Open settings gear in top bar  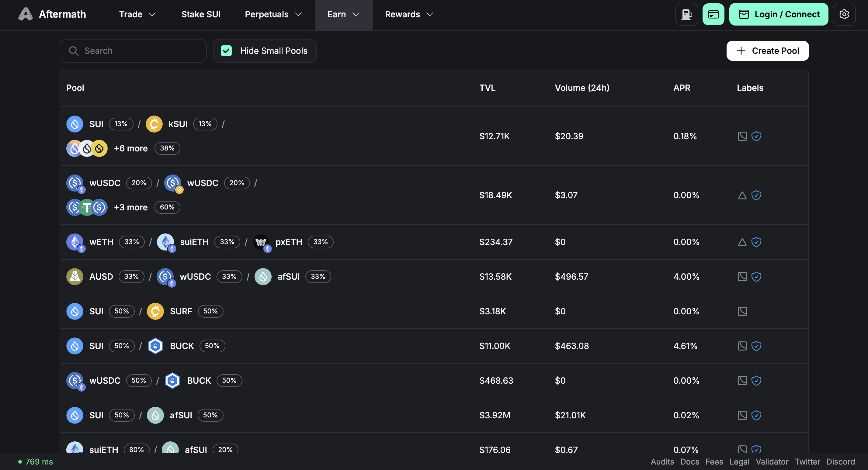844,14
